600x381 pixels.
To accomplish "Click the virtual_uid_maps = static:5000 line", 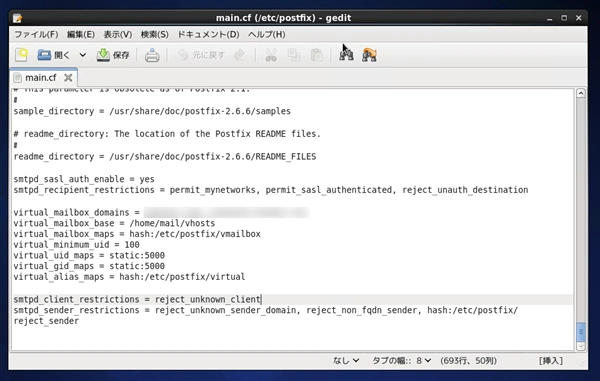I will click(89, 255).
